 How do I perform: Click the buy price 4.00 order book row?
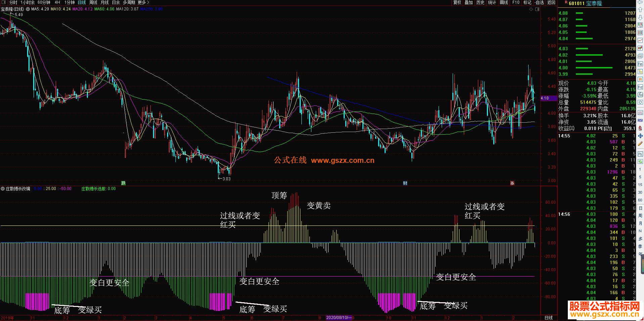coord(597,68)
